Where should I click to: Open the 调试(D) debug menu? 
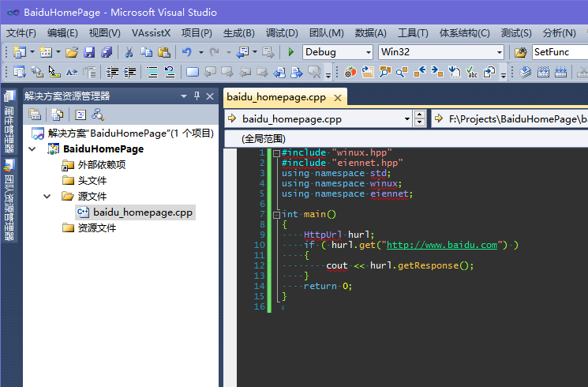coord(282,33)
